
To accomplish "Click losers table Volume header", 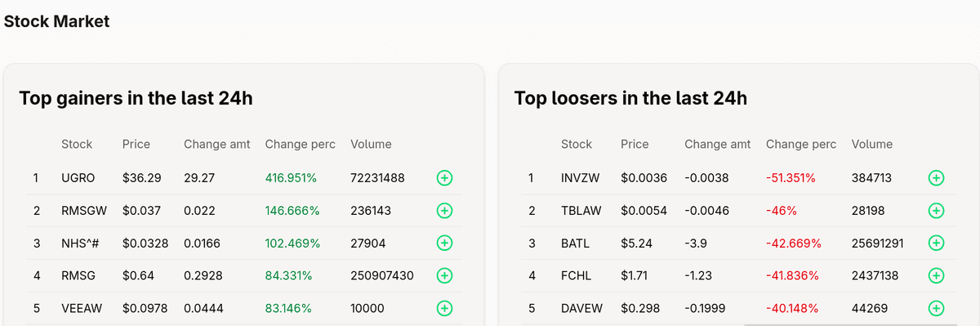I will click(872, 144).
